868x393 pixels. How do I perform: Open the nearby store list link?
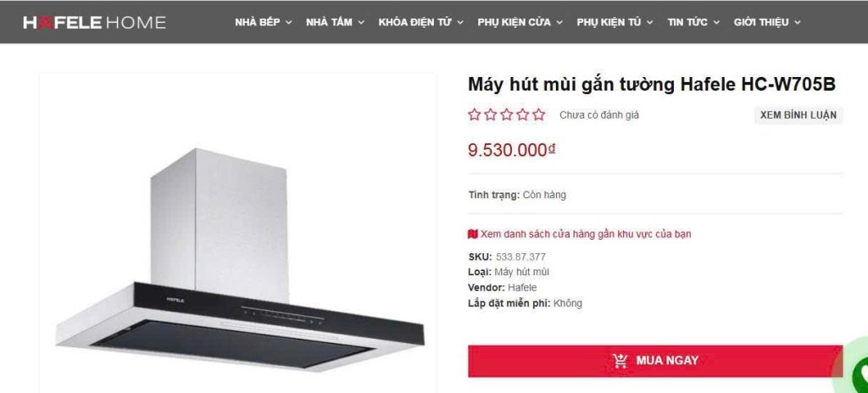pyautogui.click(x=586, y=234)
